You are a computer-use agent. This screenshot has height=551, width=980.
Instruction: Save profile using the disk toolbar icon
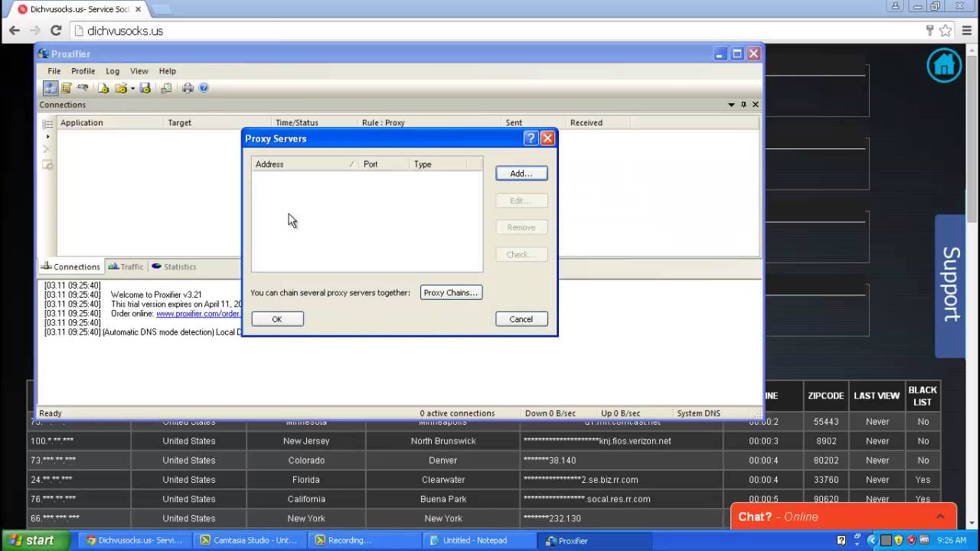point(145,88)
